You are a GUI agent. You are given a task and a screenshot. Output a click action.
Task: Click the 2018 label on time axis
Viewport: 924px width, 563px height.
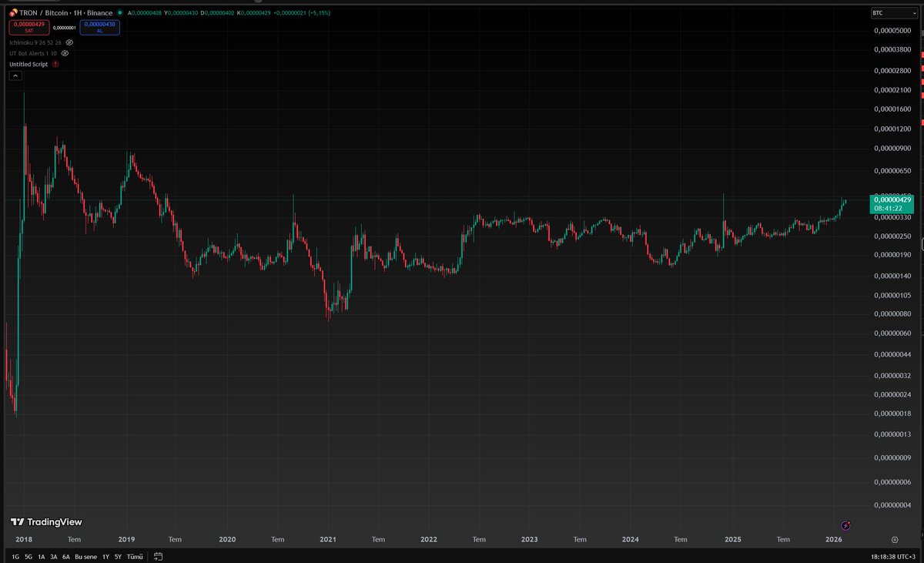point(24,540)
